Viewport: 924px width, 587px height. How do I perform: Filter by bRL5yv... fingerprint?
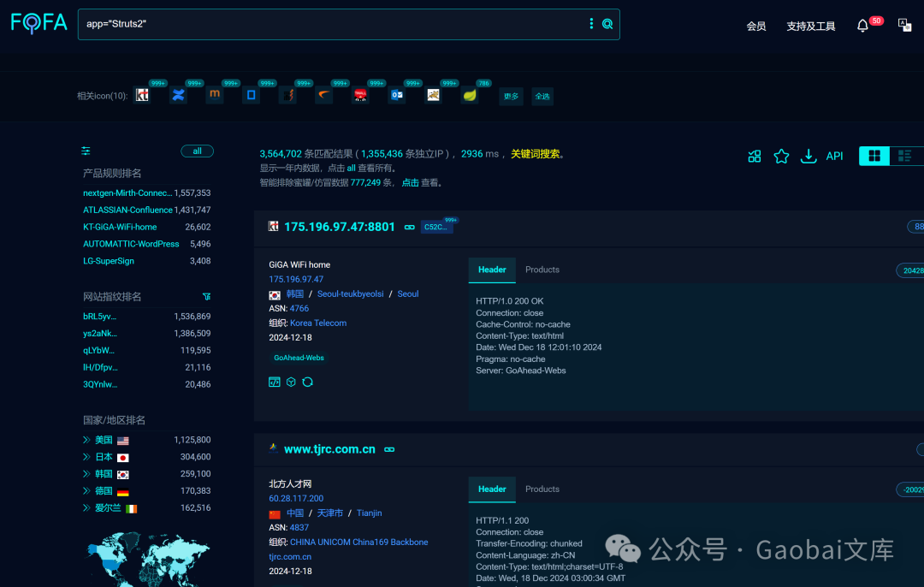point(99,317)
